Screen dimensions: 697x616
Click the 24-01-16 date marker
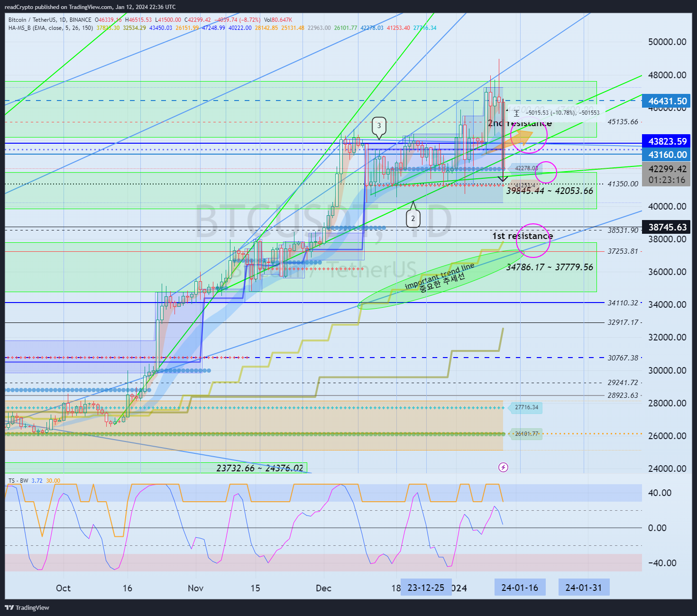tap(520, 588)
